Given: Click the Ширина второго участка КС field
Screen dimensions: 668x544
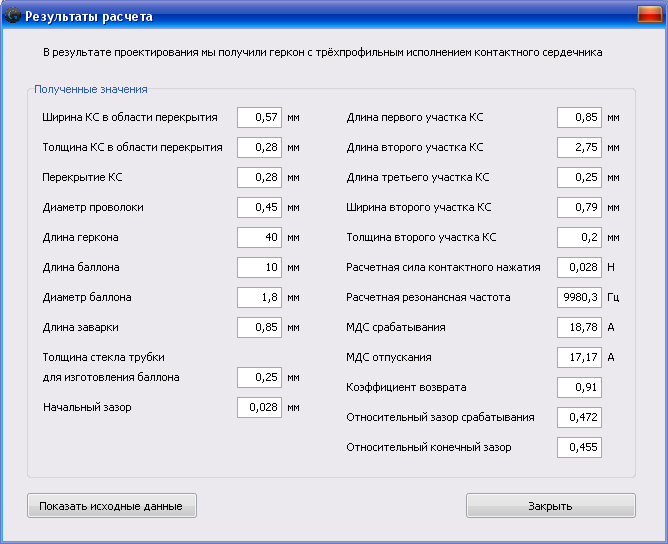Looking at the screenshot, I should click(579, 207).
